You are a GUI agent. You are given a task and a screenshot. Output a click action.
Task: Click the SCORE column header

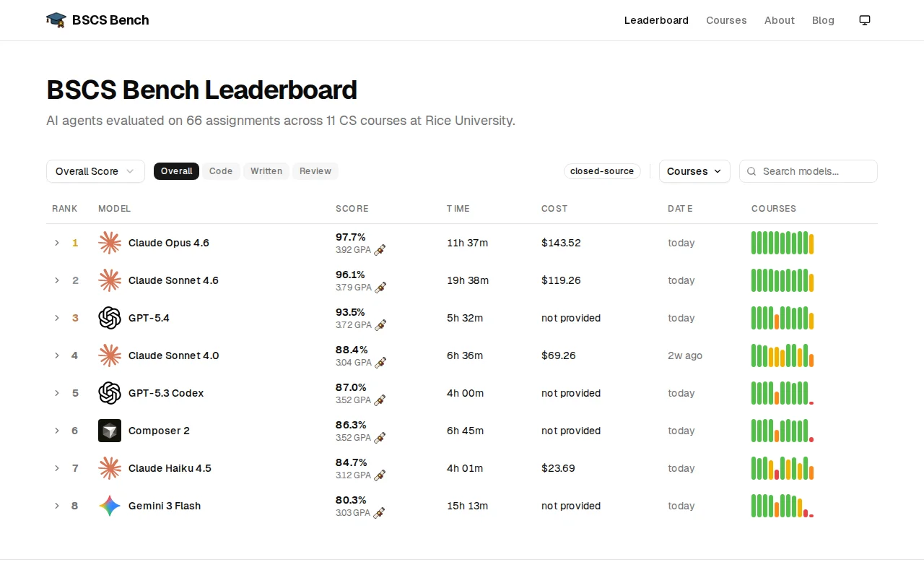352,209
